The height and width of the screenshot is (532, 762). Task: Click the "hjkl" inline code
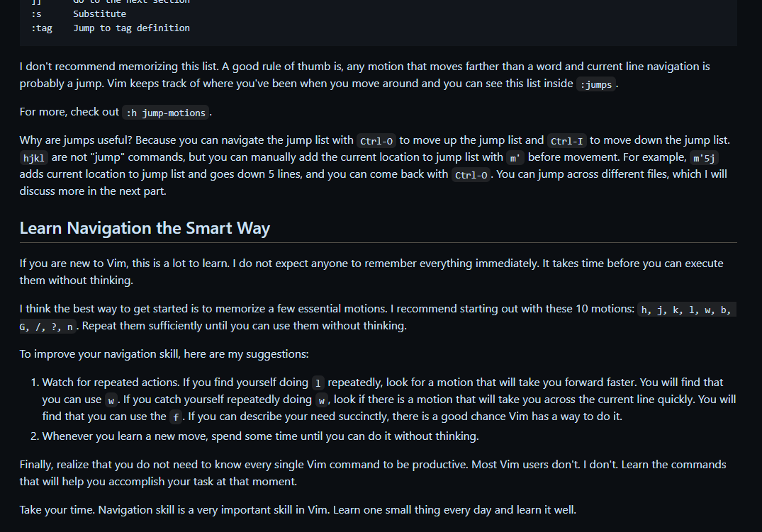(x=34, y=157)
